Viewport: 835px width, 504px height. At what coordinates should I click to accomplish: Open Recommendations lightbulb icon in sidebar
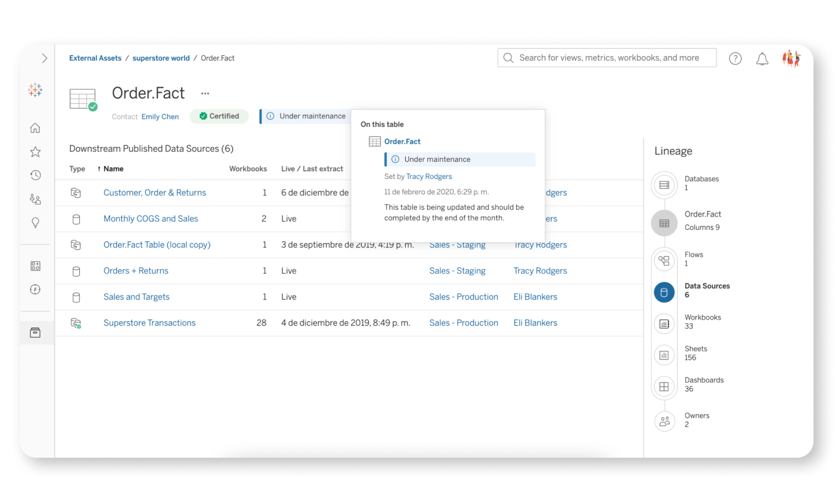point(35,223)
